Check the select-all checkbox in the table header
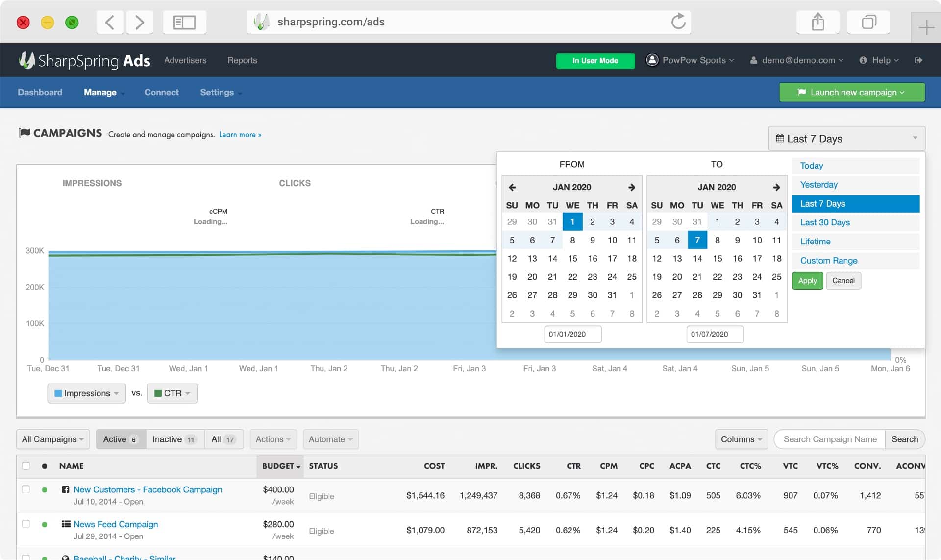The image size is (941, 560). point(26,466)
